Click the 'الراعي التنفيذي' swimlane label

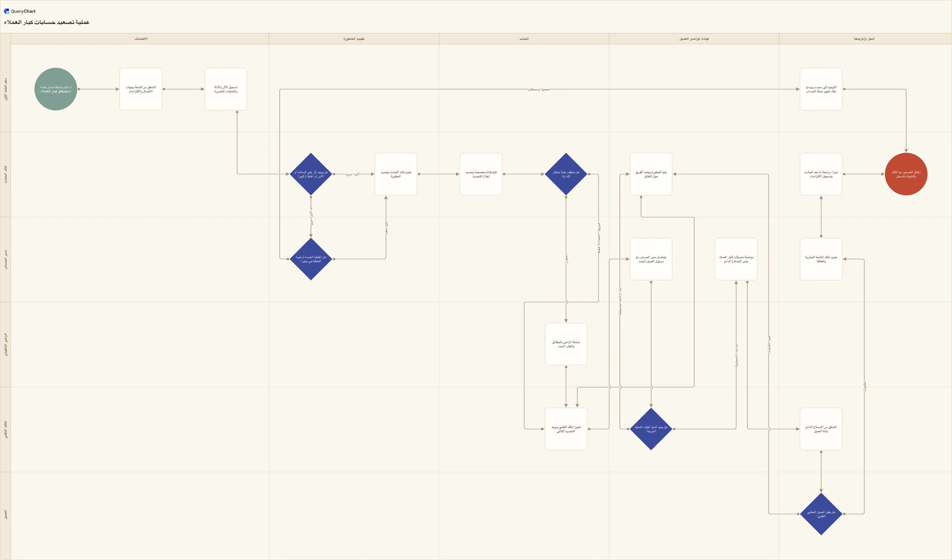pos(5,344)
